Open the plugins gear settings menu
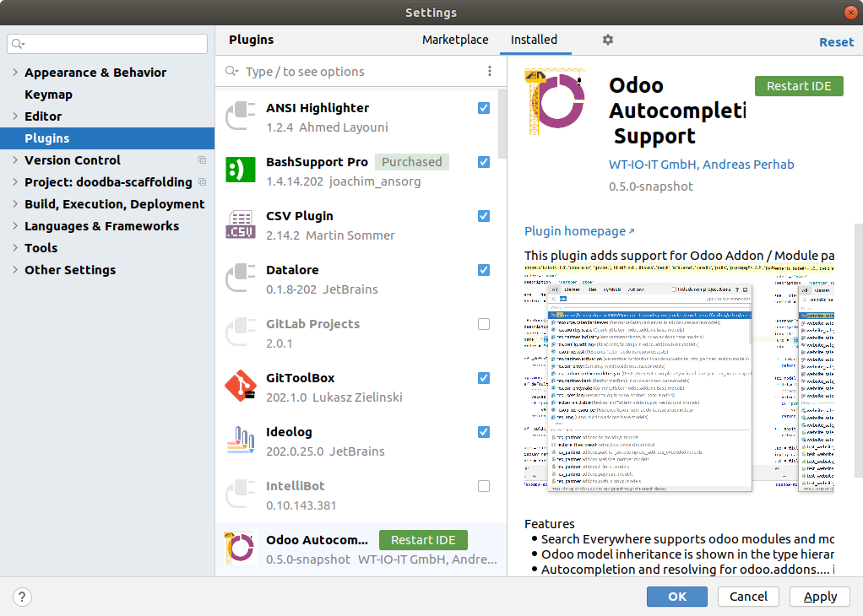This screenshot has height=616, width=863. pyautogui.click(x=608, y=40)
